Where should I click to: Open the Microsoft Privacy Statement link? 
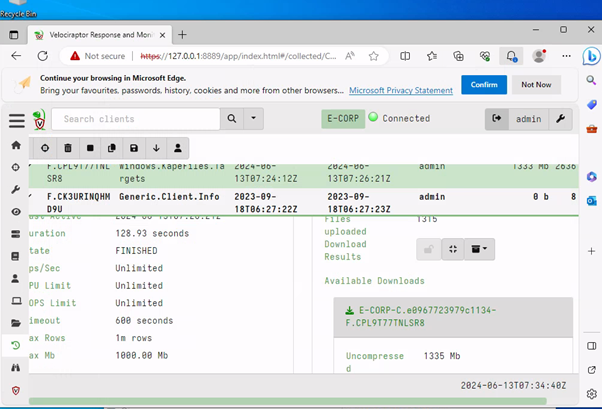click(401, 91)
